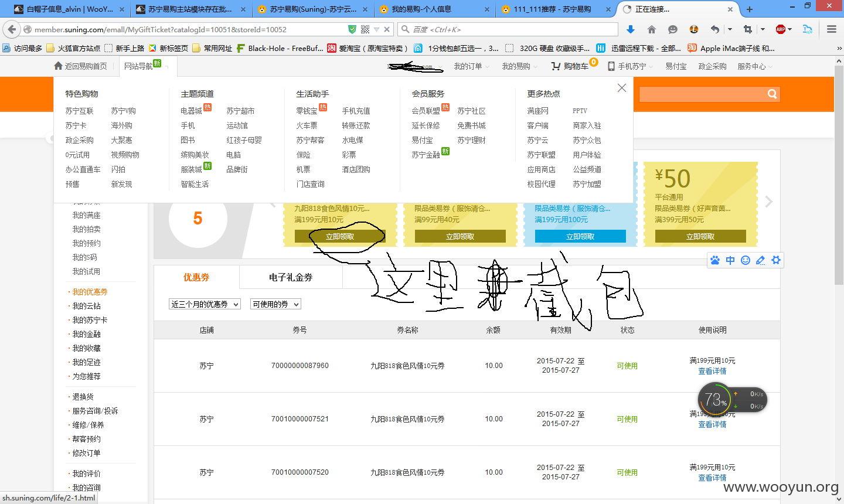Open the 近三个月的优惠券 dropdown
The width and height of the screenshot is (844, 504).
205,304
